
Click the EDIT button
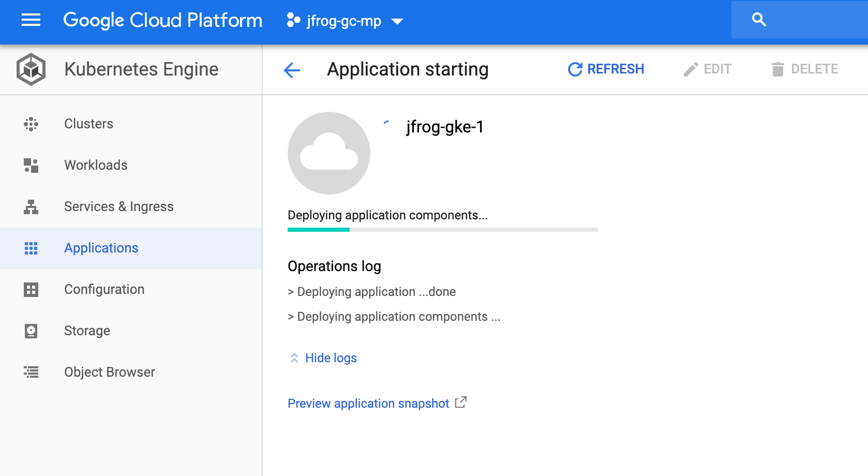tap(707, 69)
